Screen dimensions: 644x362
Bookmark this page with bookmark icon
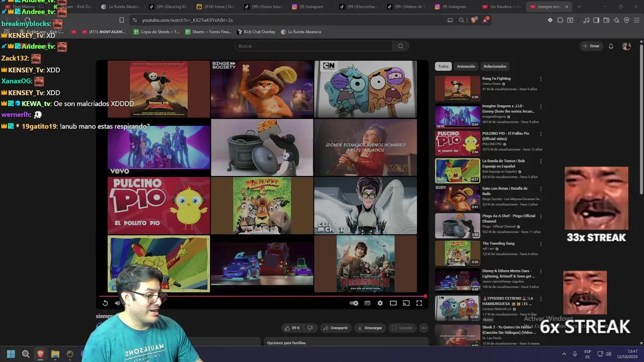[x=121, y=20]
